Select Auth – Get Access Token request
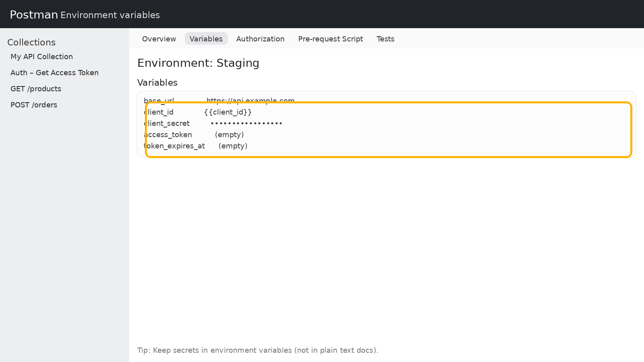Viewport: 644px width, 362px height. [x=54, y=73]
